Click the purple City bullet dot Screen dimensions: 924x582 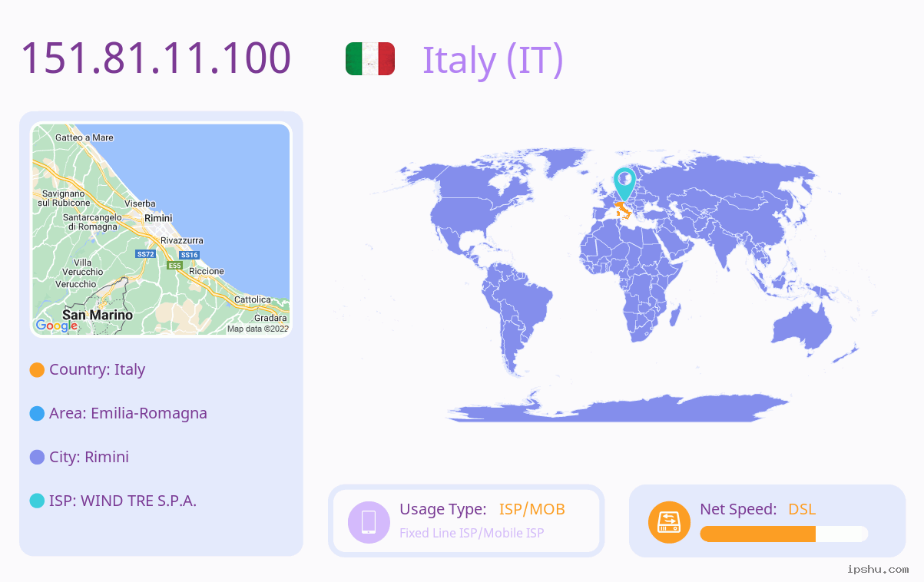(x=37, y=457)
